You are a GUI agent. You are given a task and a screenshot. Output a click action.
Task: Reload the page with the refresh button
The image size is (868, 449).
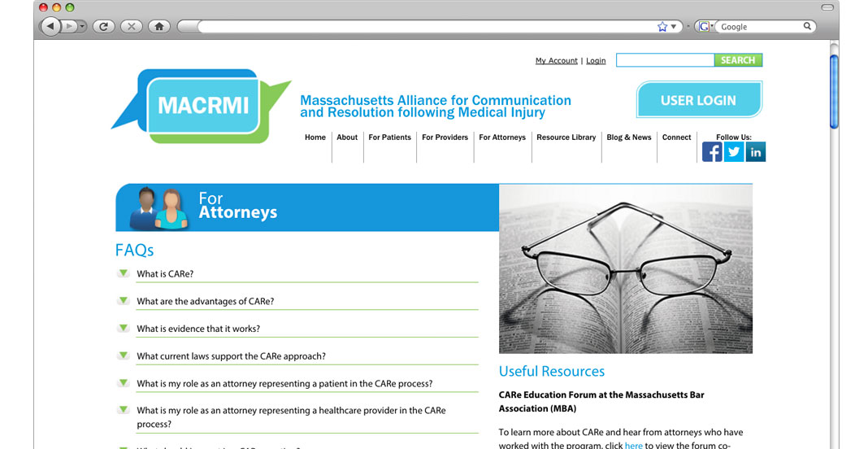click(103, 26)
